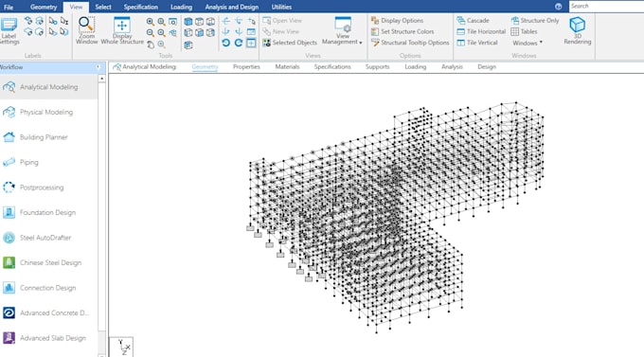
Task: Click the Workflow panel pin arrow
Action: [x=98, y=67]
